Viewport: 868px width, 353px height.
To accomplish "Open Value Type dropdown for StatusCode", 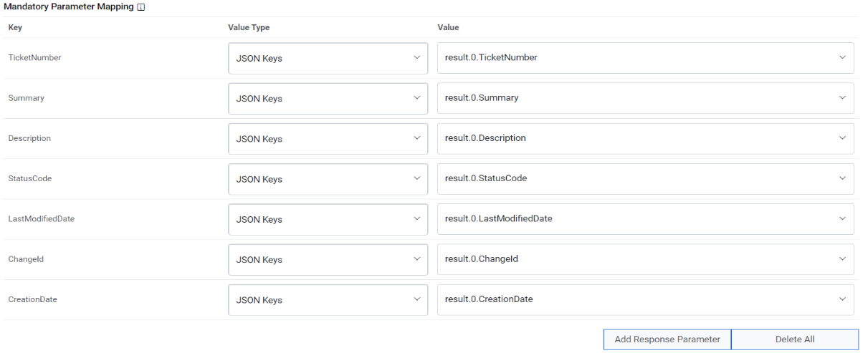I will [328, 179].
